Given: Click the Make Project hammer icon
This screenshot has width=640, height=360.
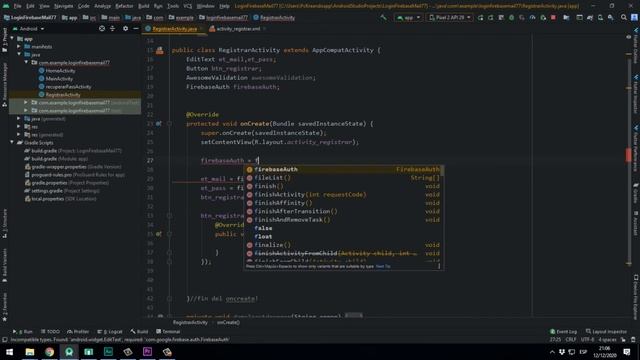Looking at the screenshot, I should click(x=383, y=18).
